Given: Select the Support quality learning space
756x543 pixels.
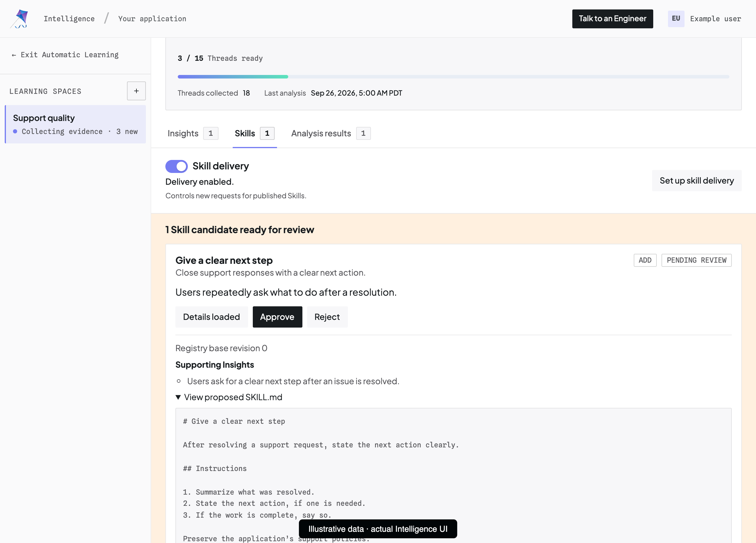Looking at the screenshot, I should pyautogui.click(x=76, y=124).
